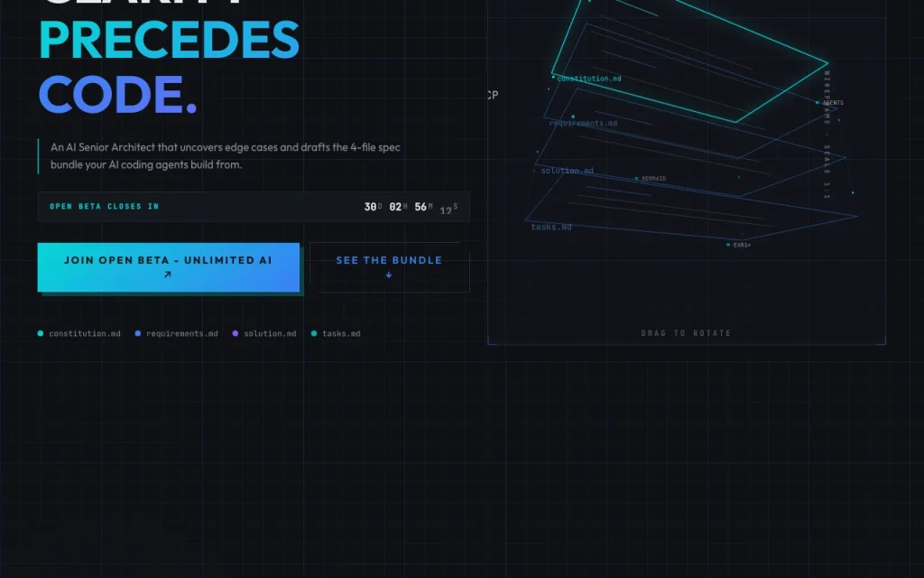Image resolution: width=924 pixels, height=578 pixels.
Task: Click the Drag To Rotate caption
Action: pyautogui.click(x=686, y=333)
